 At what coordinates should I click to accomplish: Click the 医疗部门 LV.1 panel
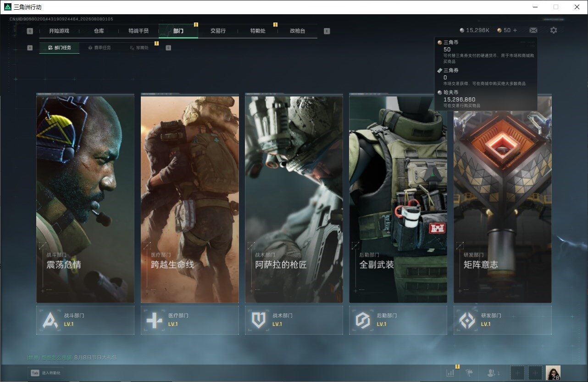click(x=190, y=320)
